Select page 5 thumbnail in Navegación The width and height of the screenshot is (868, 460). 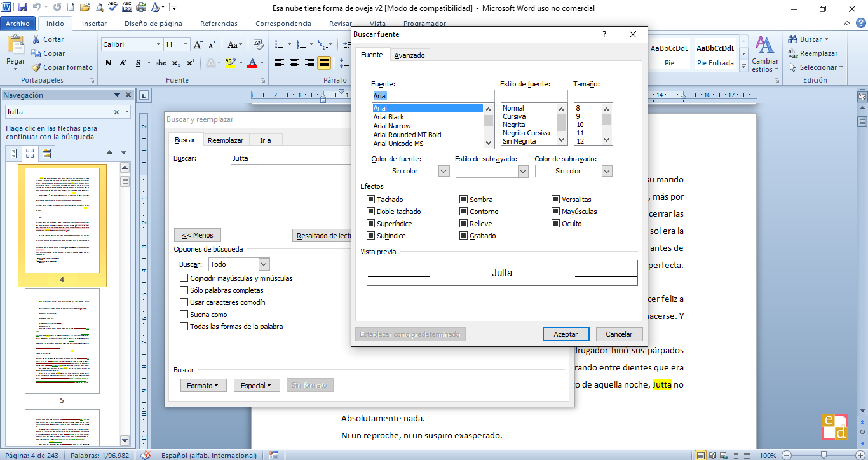(62, 341)
